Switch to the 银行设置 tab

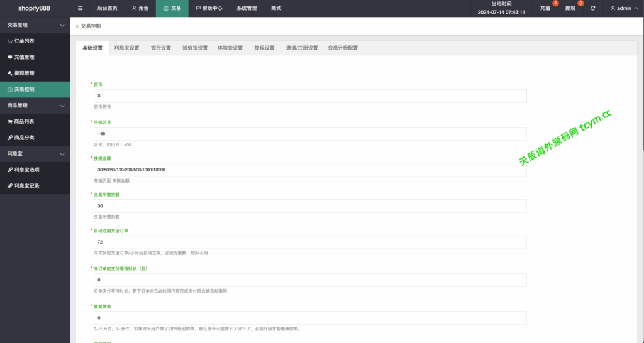161,48
